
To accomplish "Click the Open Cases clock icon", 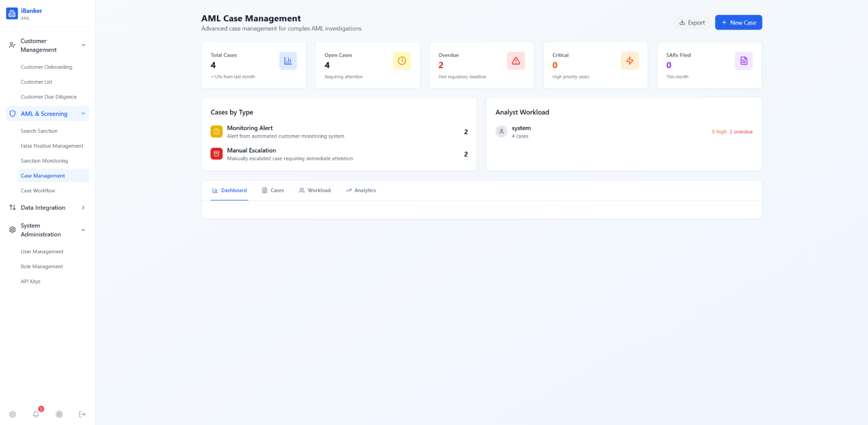I will click(401, 61).
